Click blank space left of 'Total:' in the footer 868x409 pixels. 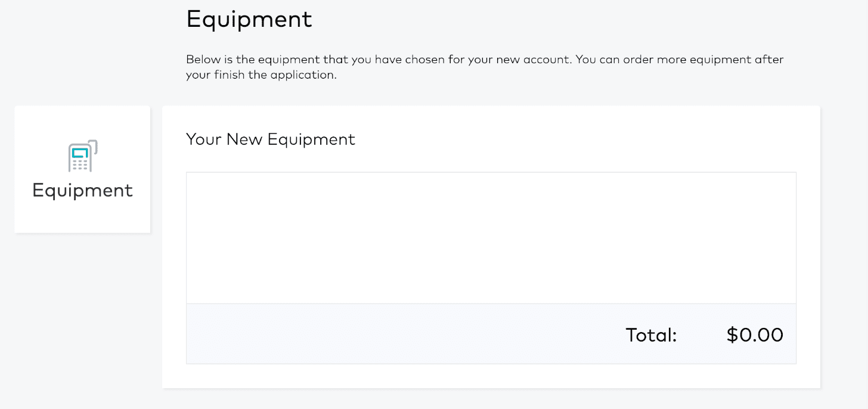click(405, 334)
